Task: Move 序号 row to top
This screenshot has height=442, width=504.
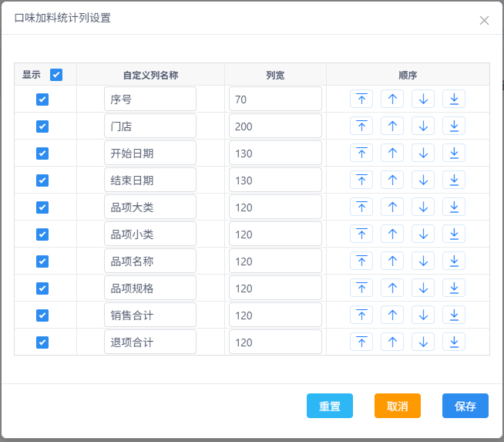Action: (361, 99)
